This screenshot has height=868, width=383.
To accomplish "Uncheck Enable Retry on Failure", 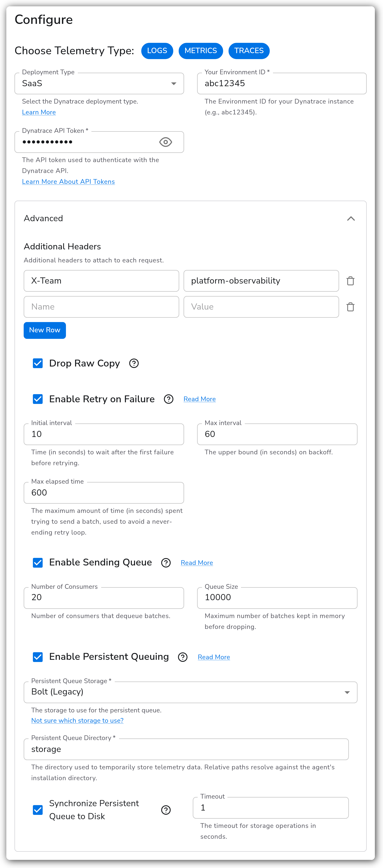I will [38, 399].
